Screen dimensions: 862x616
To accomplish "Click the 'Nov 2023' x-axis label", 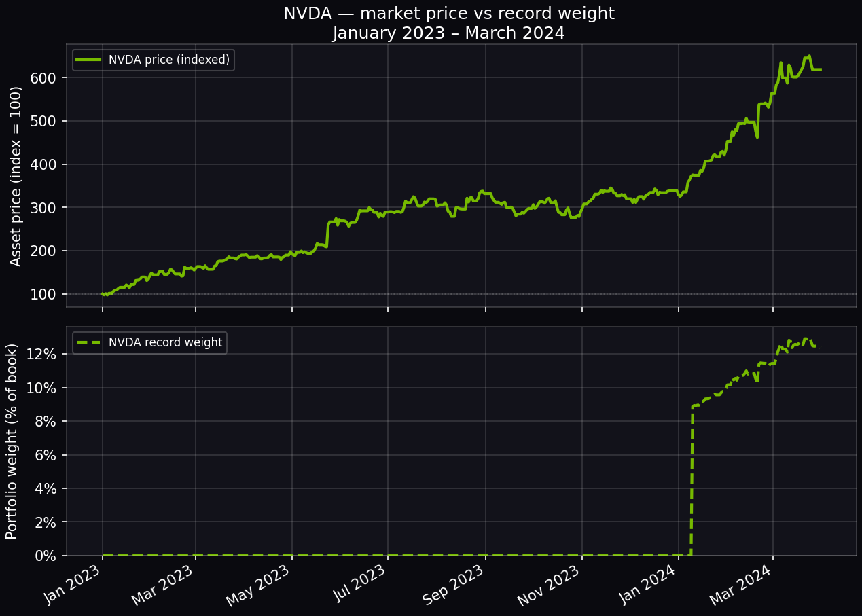I will point(551,585).
